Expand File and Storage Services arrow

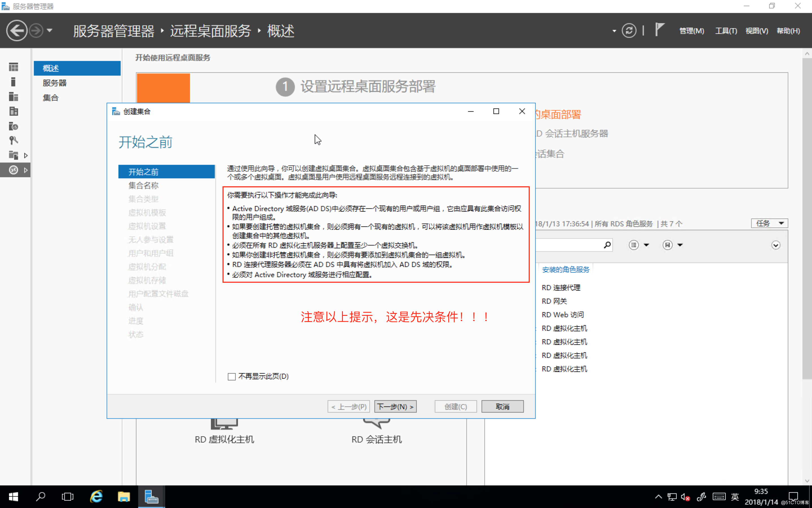(x=26, y=156)
